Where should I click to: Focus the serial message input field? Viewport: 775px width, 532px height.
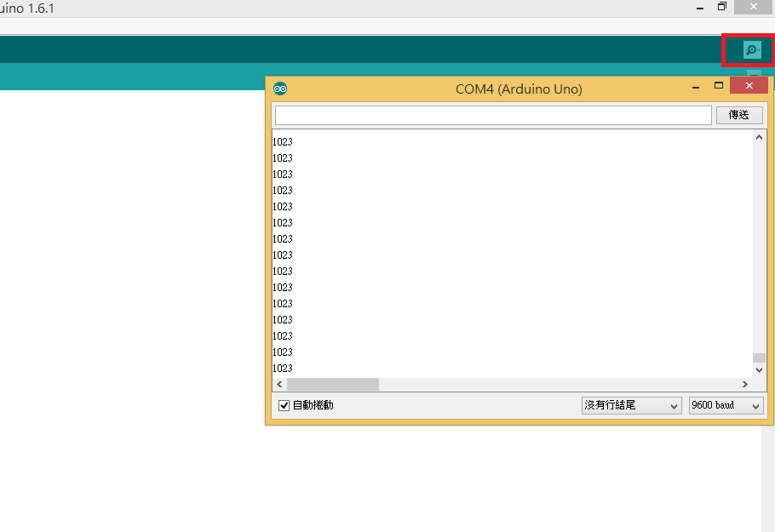(493, 115)
